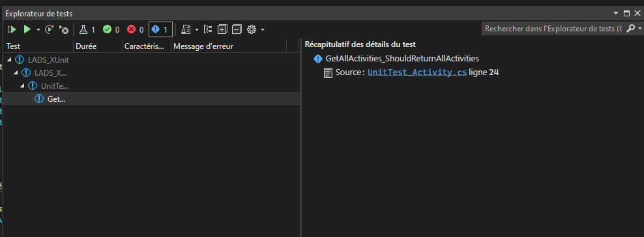Click the Test column header

pyautogui.click(x=38, y=46)
